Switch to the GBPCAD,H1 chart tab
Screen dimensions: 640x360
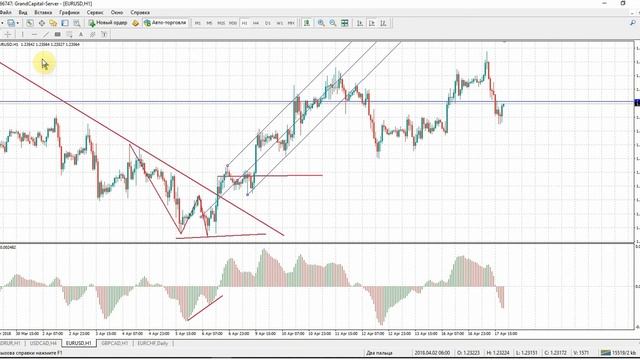[x=115, y=343]
